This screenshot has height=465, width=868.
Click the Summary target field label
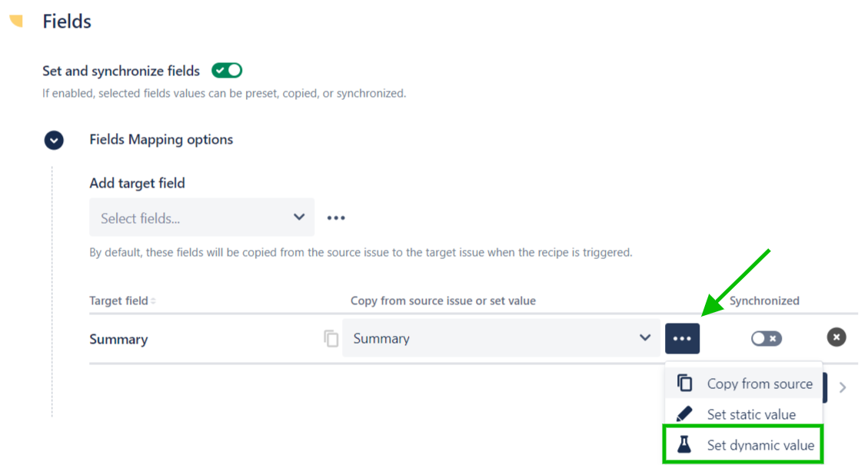pyautogui.click(x=118, y=340)
